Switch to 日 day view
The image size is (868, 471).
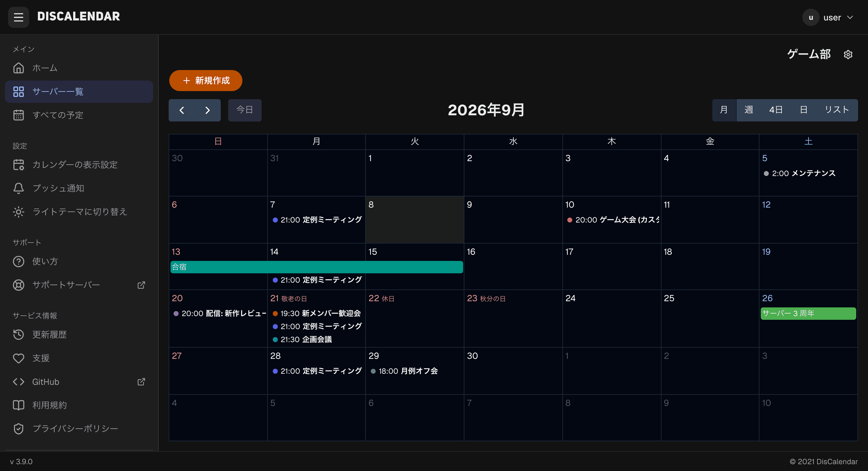(x=804, y=110)
